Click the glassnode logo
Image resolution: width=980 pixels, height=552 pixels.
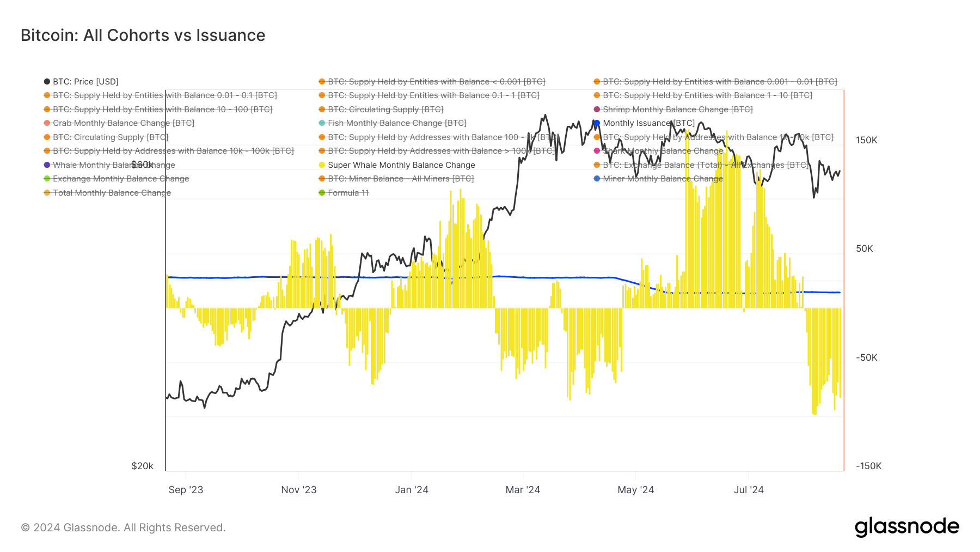click(x=906, y=527)
